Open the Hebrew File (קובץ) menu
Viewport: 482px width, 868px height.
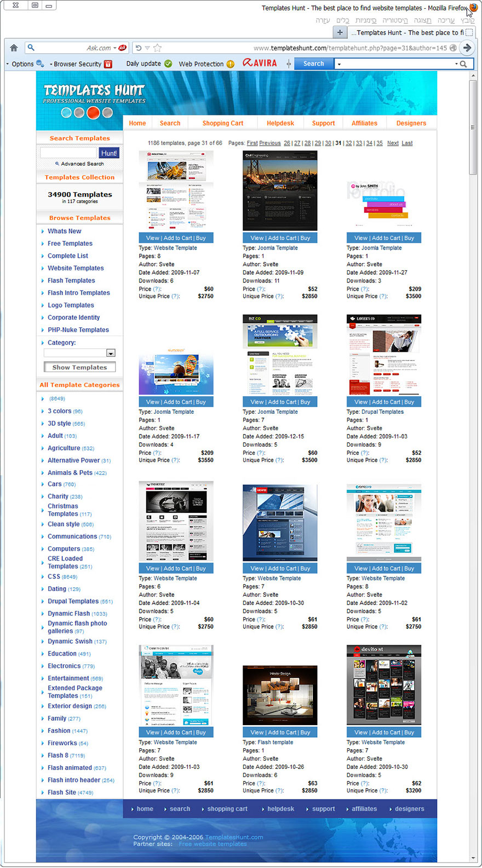pos(468,20)
